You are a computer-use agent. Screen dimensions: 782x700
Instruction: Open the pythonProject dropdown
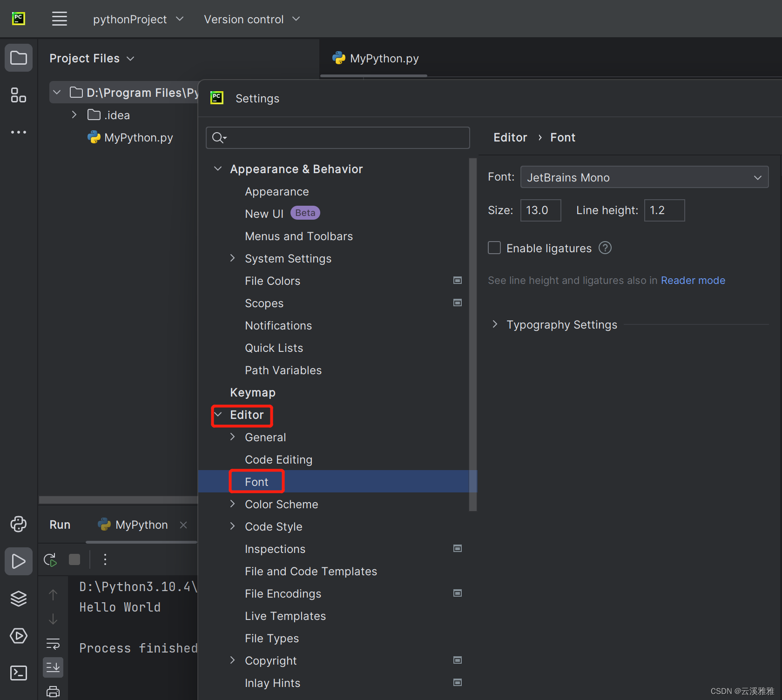click(x=138, y=19)
